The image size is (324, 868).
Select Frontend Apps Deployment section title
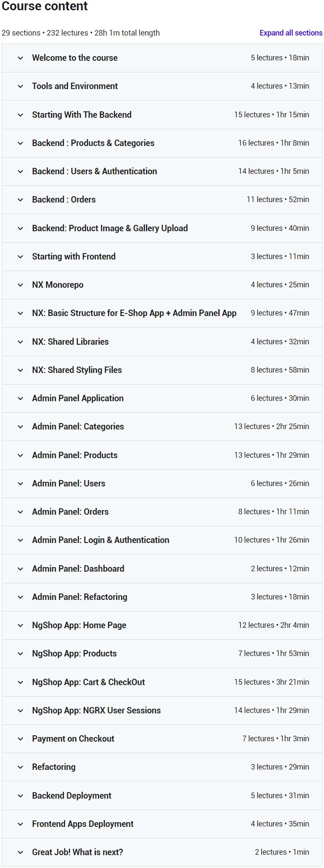[83, 824]
